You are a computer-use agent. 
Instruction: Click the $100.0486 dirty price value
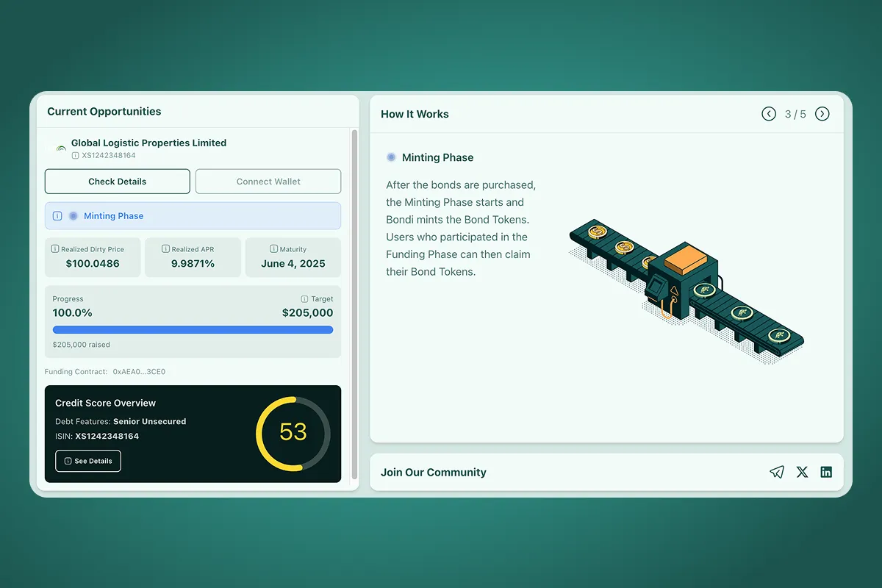point(93,263)
